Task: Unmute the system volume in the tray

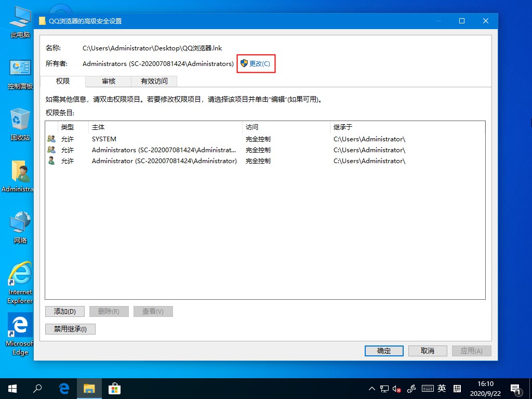Action: (x=397, y=388)
